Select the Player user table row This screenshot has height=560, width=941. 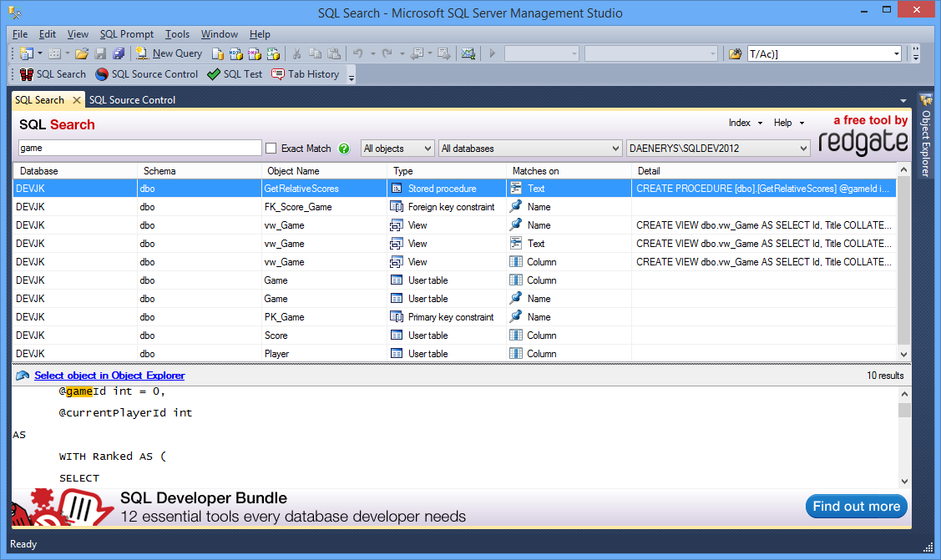pyautogui.click(x=454, y=354)
